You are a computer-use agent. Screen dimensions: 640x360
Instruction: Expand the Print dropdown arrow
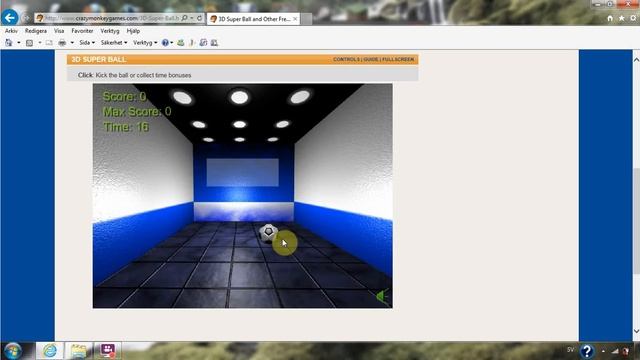point(72,42)
